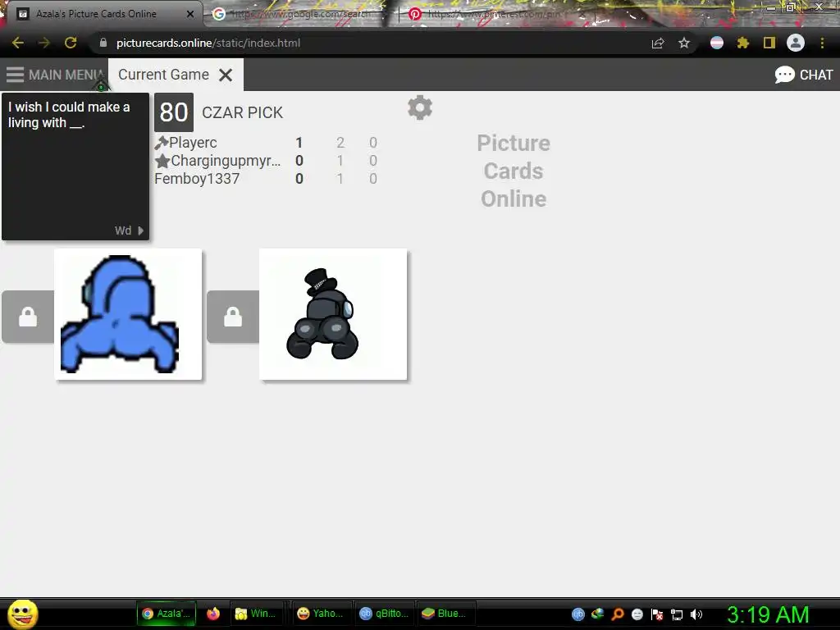Click the pink-blue striped extension icon

tap(717, 43)
